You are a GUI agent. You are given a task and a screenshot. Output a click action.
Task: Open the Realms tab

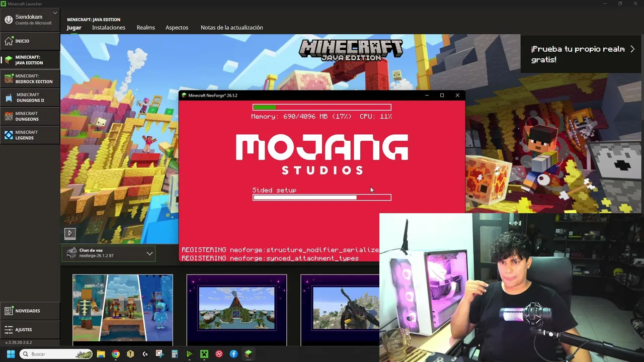146,28
